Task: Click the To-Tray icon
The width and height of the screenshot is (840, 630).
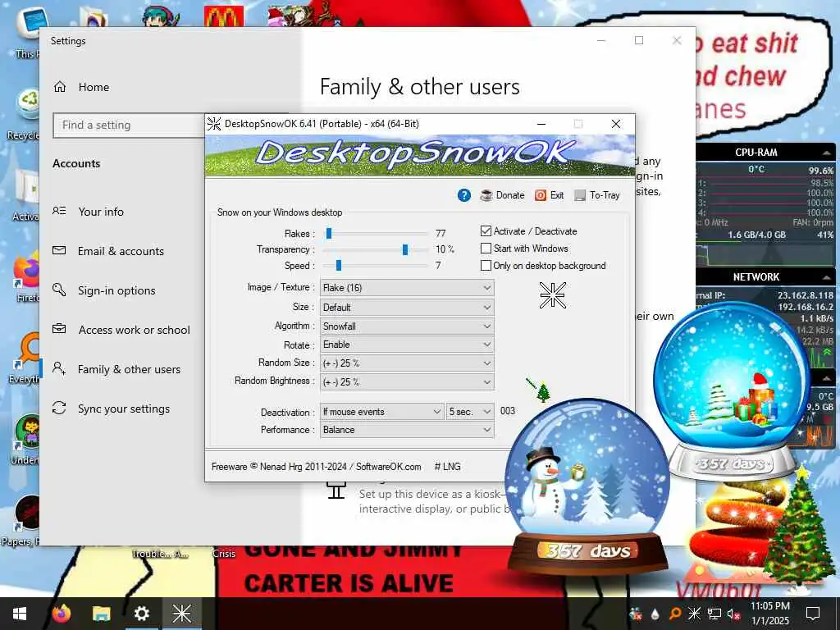Action: tap(580, 195)
